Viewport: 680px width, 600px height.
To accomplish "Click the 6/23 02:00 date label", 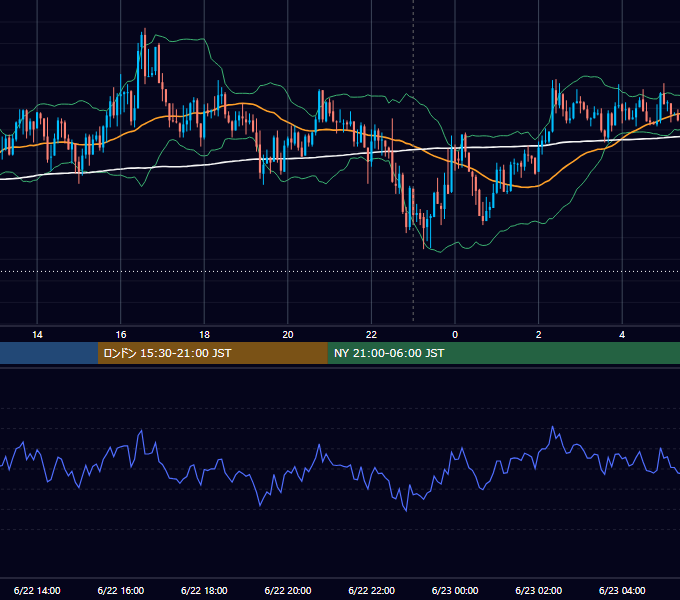I will coord(539,590).
